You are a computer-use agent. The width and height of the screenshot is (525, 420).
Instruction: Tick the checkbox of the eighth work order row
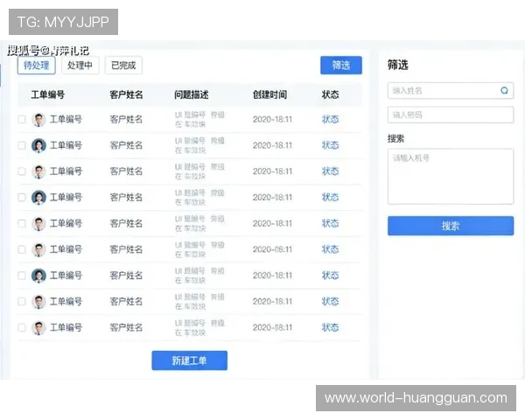pos(22,301)
